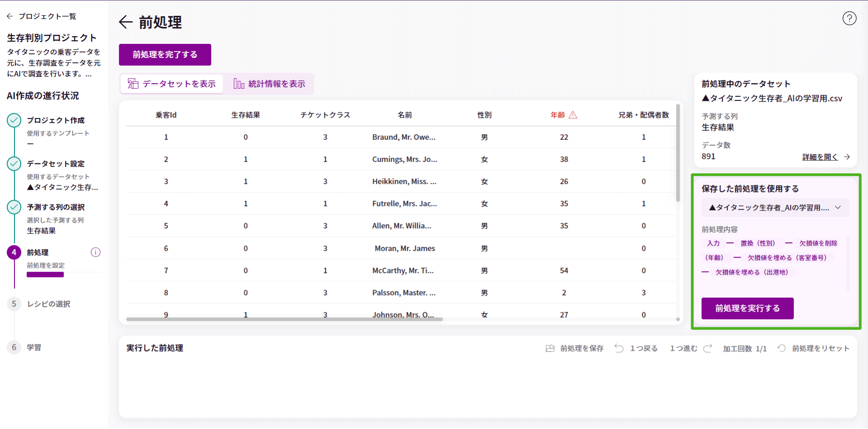Click the プロジェクト作成 step label
Image resolution: width=868 pixels, height=429 pixels.
[x=56, y=120]
